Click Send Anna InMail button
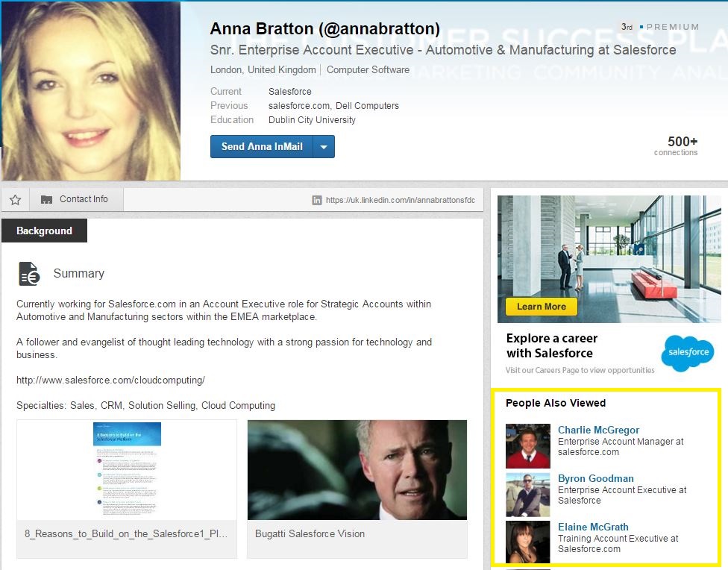 click(262, 147)
